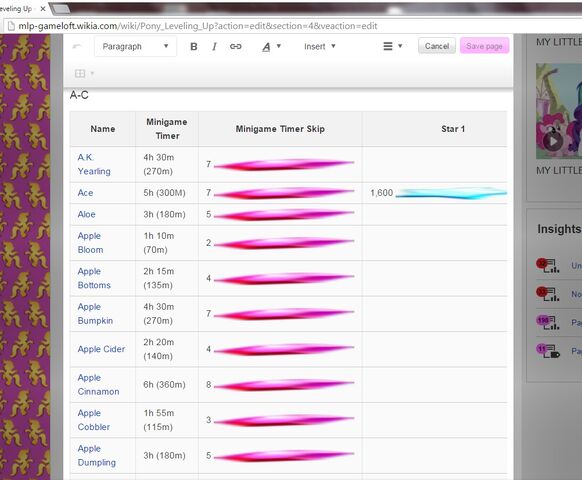
Task: Expand the Insert menu
Action: point(320,46)
